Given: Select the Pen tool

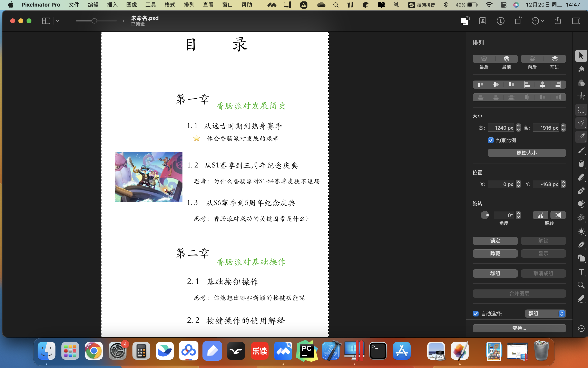Looking at the screenshot, I should point(581,245).
